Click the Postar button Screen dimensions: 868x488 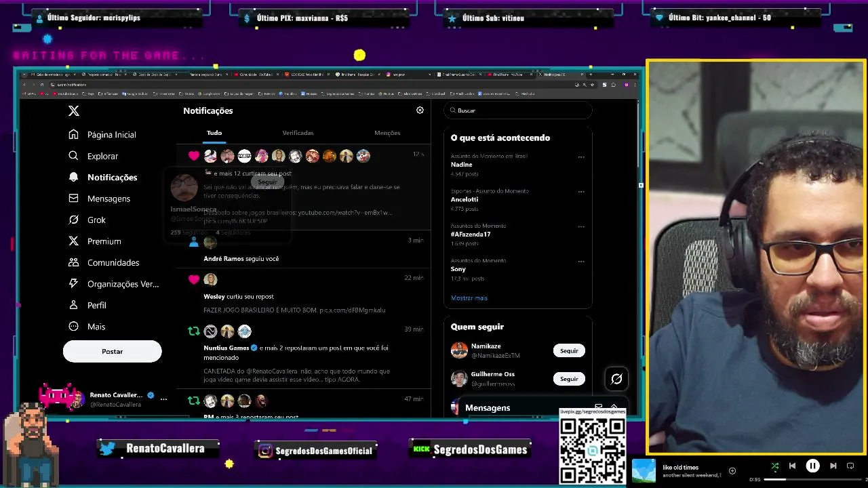[x=113, y=351]
